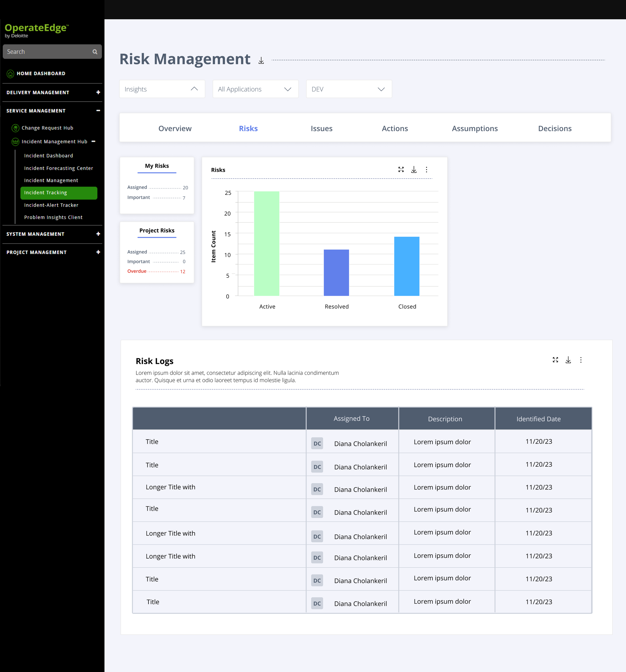
Task: Download the Risks chart
Action: 414,170
